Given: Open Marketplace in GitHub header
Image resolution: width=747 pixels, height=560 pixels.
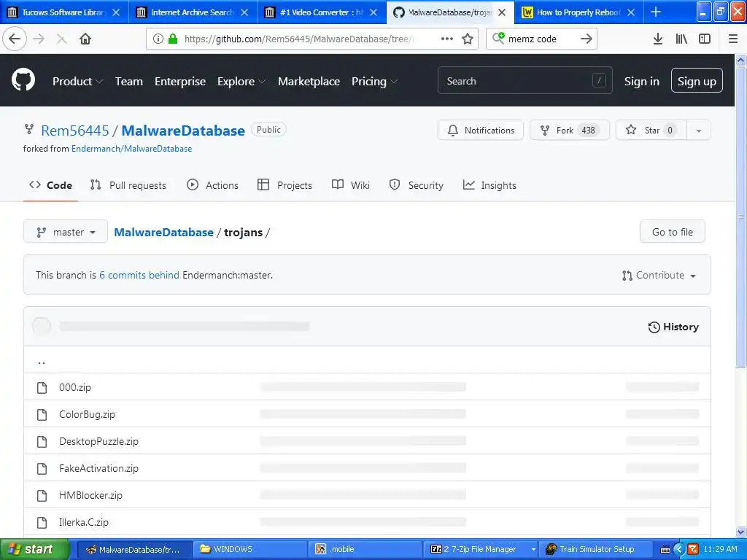Looking at the screenshot, I should click(x=309, y=82).
